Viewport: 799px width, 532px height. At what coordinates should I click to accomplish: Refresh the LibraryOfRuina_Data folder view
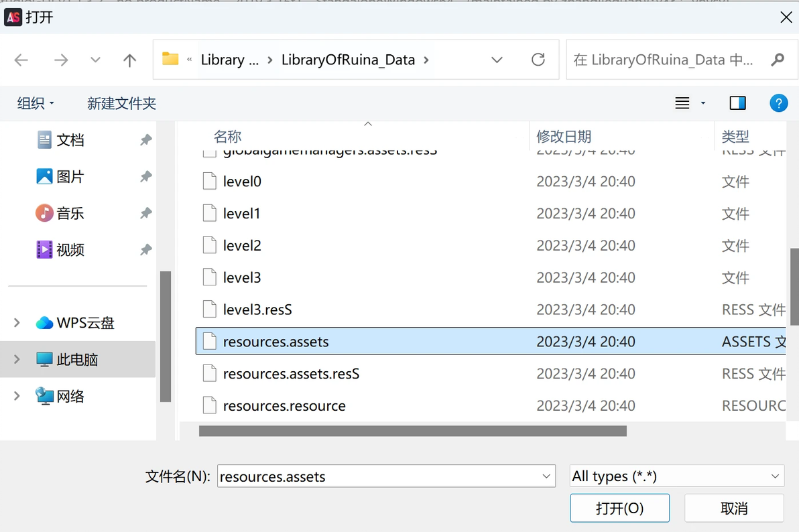pyautogui.click(x=538, y=60)
